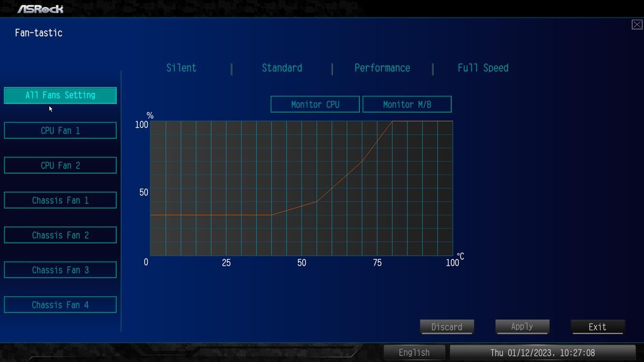Click the fan curve point at 55°C
Viewport: 644px width, 362px height.
[317, 201]
